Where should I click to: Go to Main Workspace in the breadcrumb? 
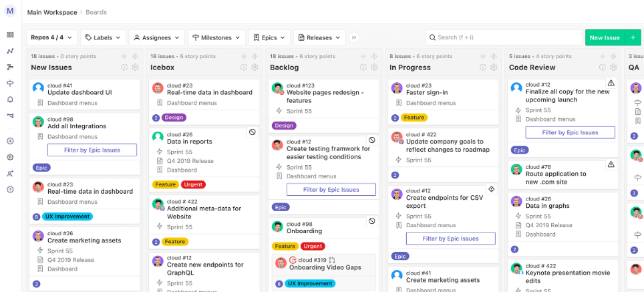52,12
